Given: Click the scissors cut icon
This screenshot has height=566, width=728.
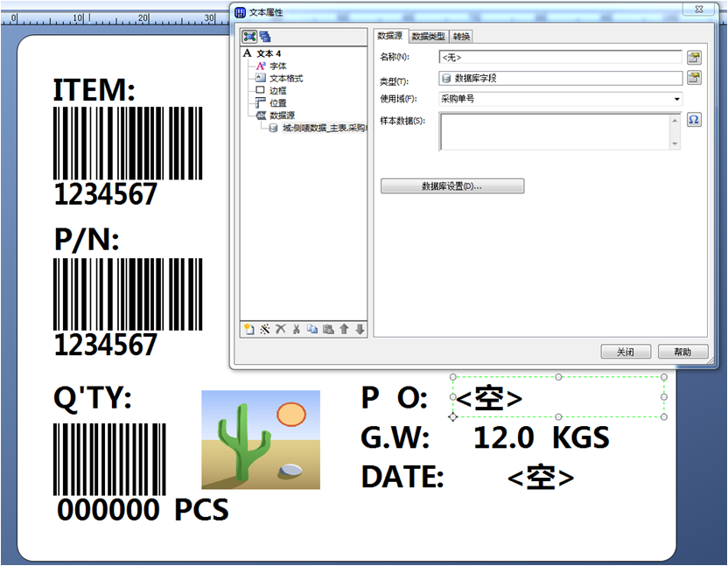Looking at the screenshot, I should [x=297, y=329].
